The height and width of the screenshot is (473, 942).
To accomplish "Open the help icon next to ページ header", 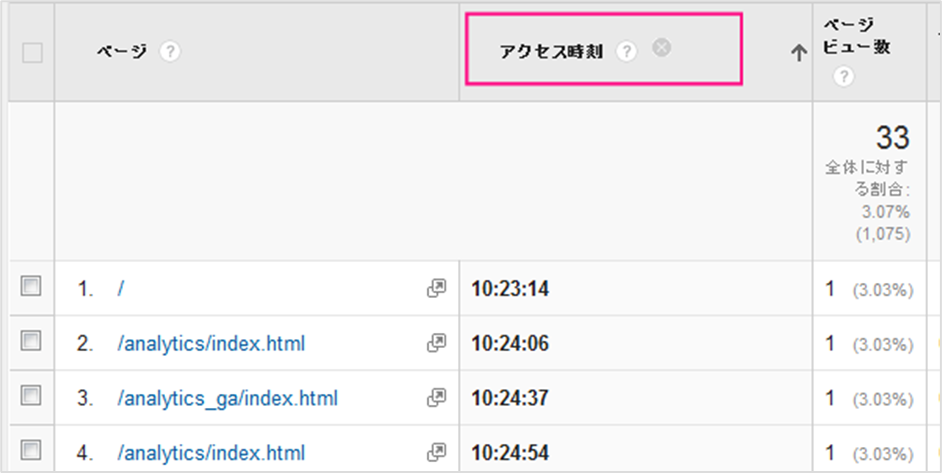I will click(x=170, y=52).
